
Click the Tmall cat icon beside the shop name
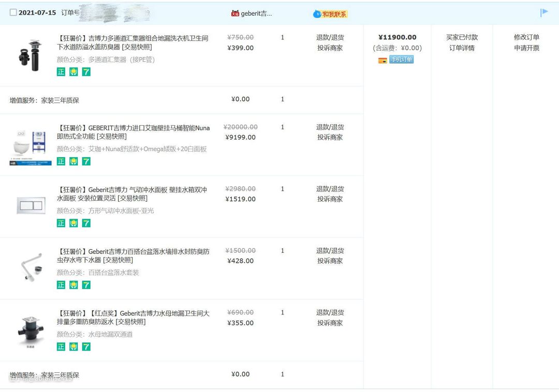pos(235,13)
